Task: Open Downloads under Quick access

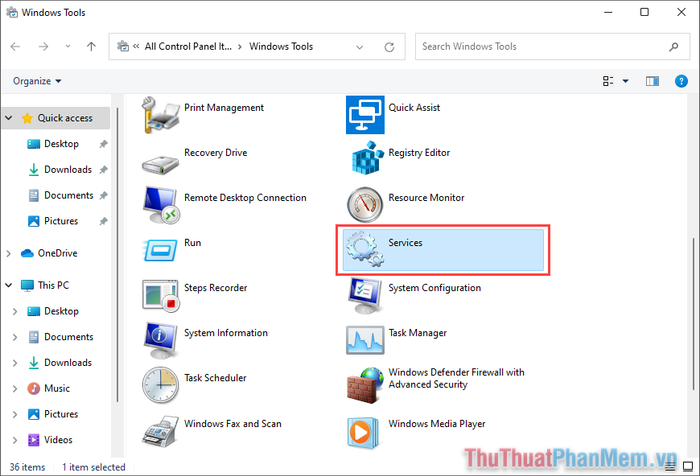Action: tap(68, 170)
